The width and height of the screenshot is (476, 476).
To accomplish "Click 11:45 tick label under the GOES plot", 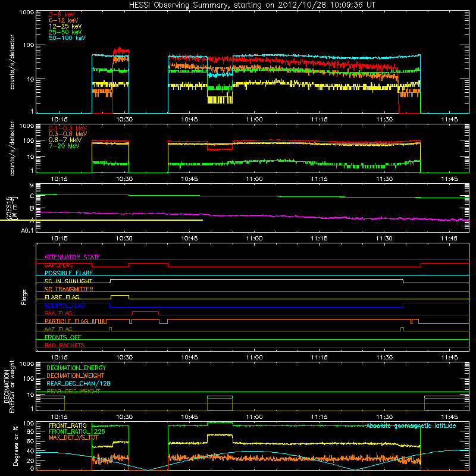I will [449, 239].
